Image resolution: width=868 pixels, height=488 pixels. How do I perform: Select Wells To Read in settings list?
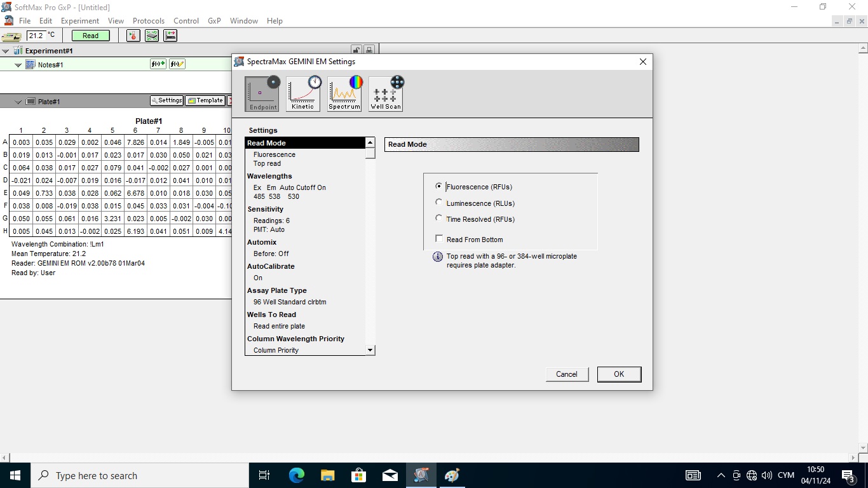tap(271, 315)
